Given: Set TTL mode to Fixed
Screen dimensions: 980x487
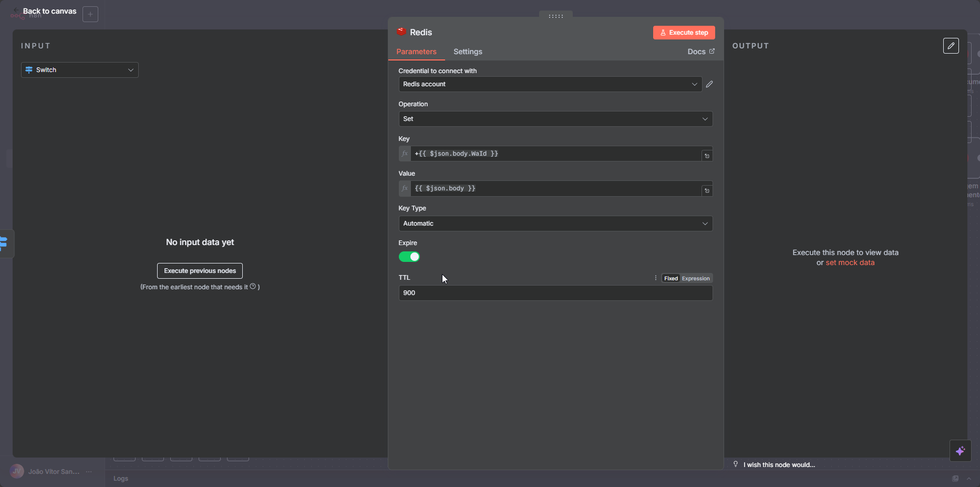Looking at the screenshot, I should (x=671, y=278).
